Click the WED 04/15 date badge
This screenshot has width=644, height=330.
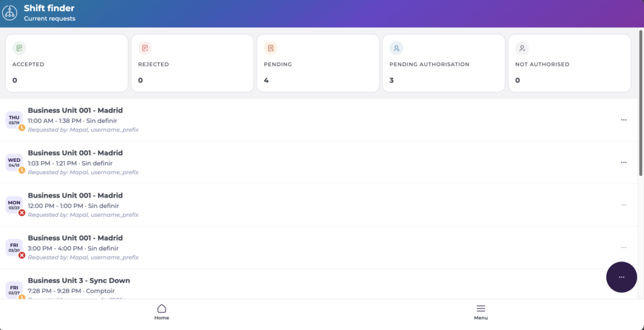[x=14, y=162]
